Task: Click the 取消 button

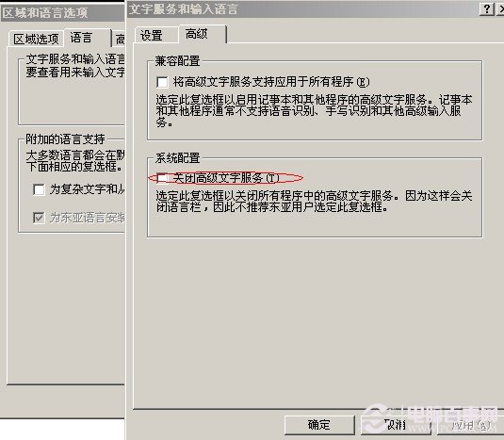Action: click(x=396, y=425)
